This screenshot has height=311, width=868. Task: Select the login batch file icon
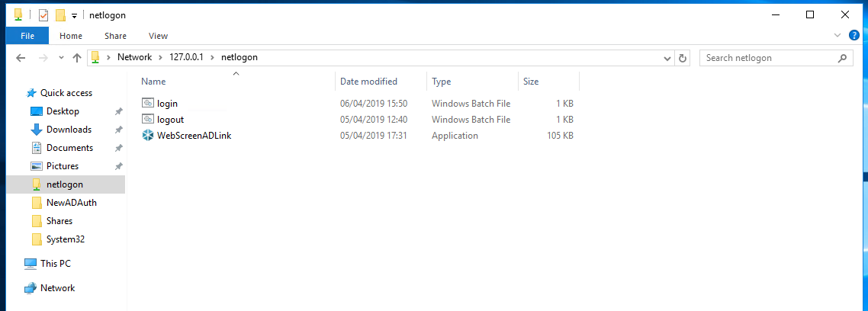(148, 104)
